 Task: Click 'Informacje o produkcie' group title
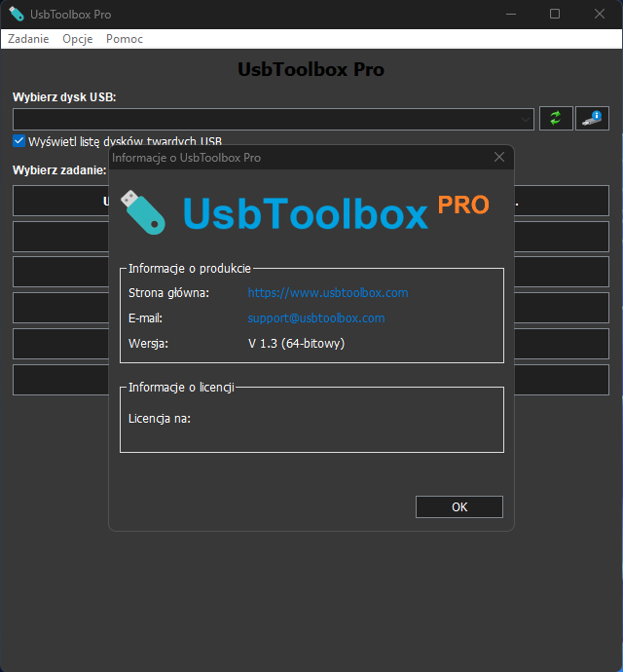tap(190, 268)
